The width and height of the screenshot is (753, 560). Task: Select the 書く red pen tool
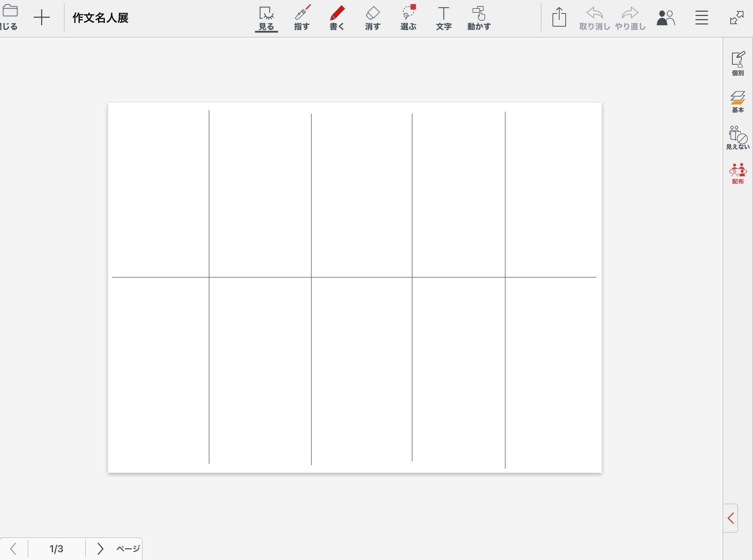(337, 18)
